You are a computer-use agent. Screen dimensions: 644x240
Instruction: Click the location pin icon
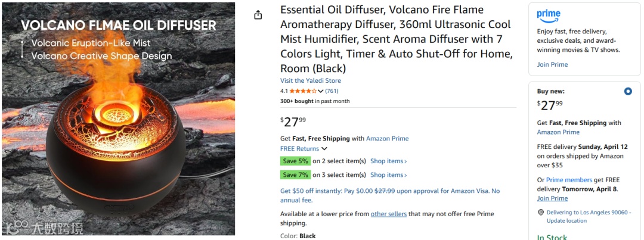pos(541,213)
